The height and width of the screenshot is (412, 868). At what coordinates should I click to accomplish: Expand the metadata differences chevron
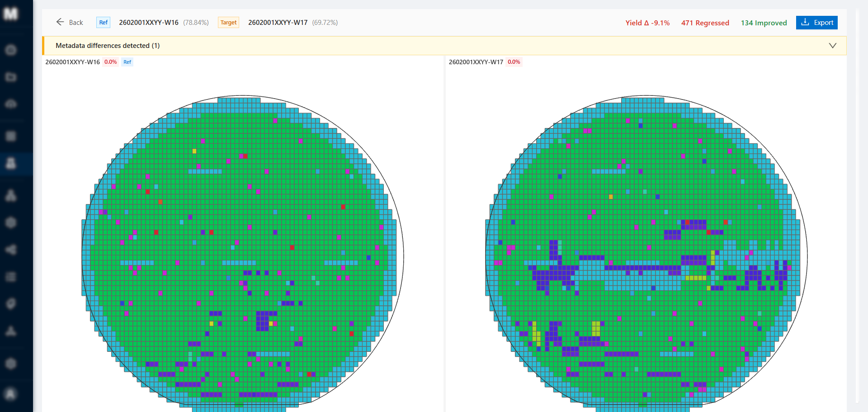point(832,46)
